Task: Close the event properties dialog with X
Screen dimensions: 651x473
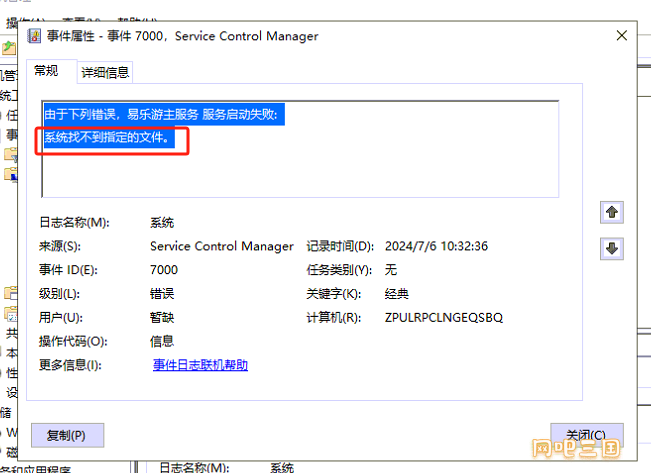Action: tap(622, 36)
